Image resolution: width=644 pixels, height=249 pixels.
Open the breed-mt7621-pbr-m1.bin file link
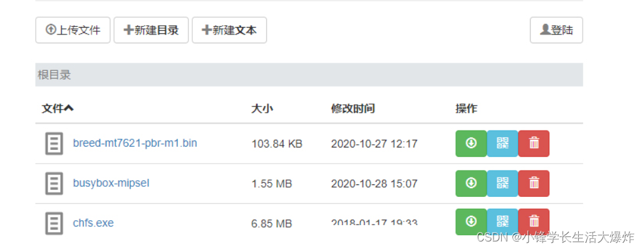click(x=135, y=143)
